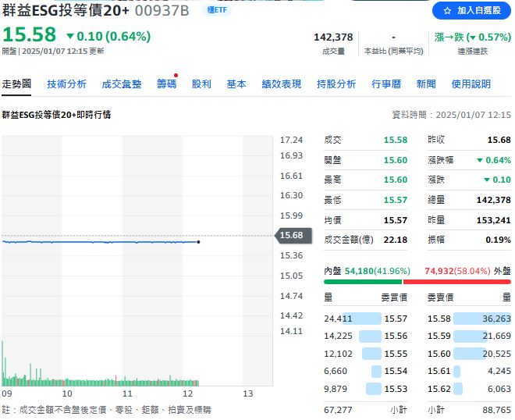Click the green 內盤 ratio bar
The width and height of the screenshot is (515, 420).
point(363,282)
